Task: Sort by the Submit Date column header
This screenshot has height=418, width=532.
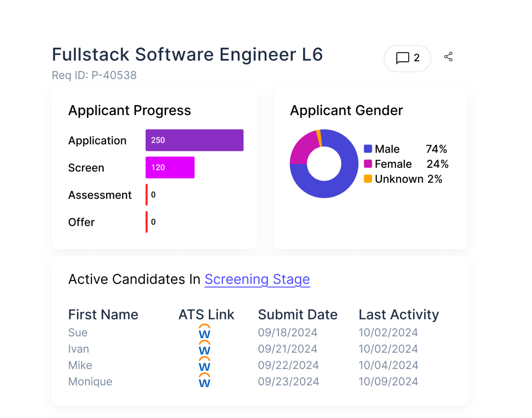Action: click(297, 314)
